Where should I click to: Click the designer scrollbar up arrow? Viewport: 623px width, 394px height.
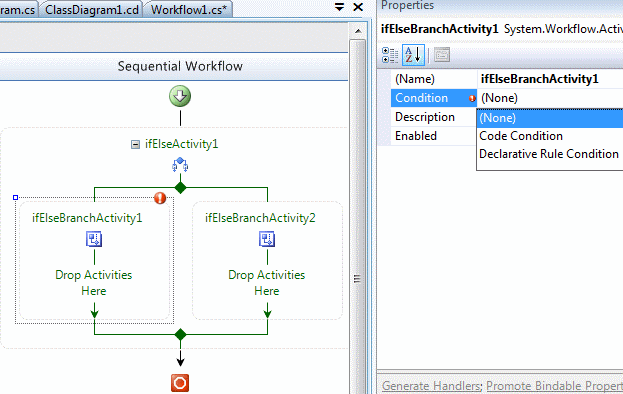(358, 31)
